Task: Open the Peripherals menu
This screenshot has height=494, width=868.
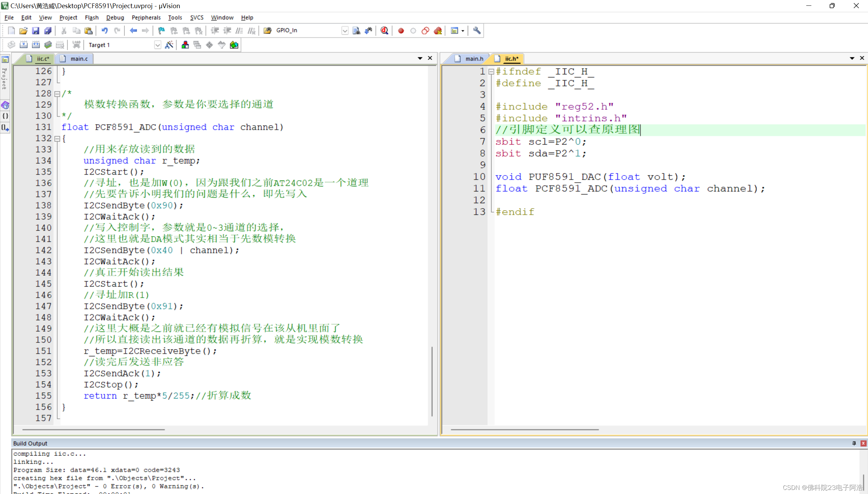Action: [x=146, y=17]
